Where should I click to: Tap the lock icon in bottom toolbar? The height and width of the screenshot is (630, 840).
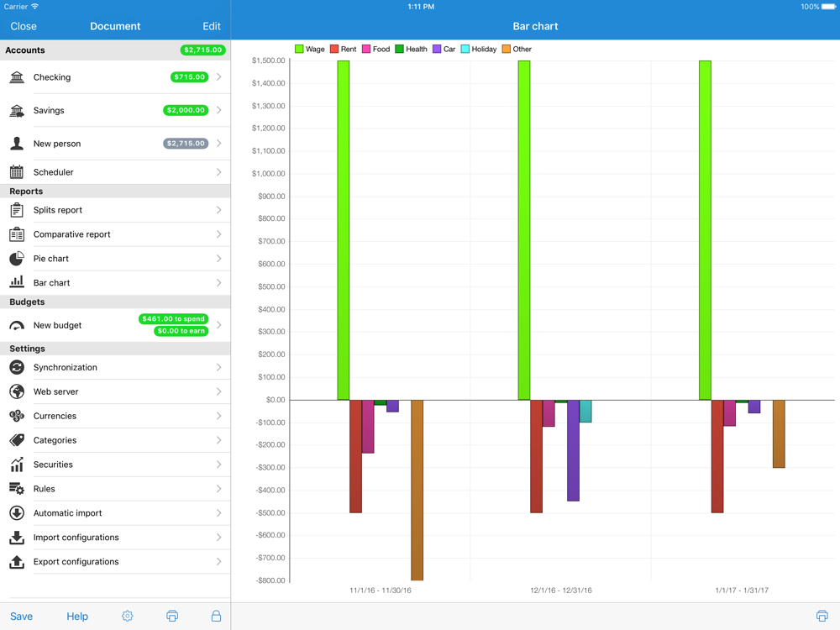pyautogui.click(x=216, y=616)
